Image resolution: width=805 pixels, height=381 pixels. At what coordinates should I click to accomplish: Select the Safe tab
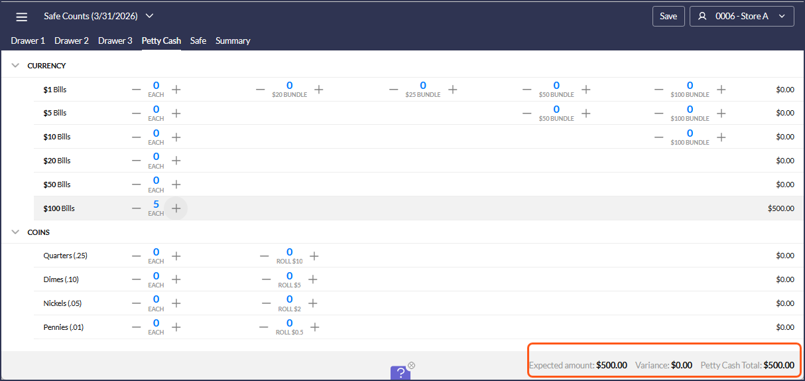198,41
